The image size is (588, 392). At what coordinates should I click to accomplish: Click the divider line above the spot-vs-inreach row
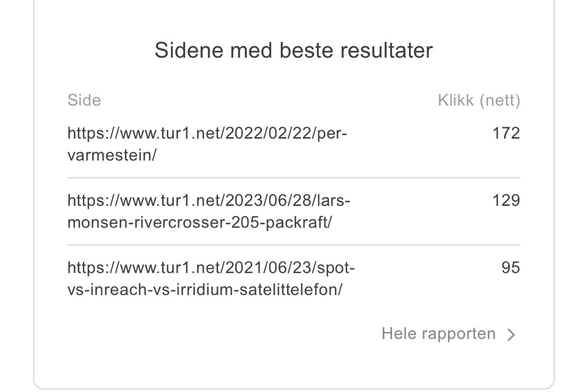(294, 245)
